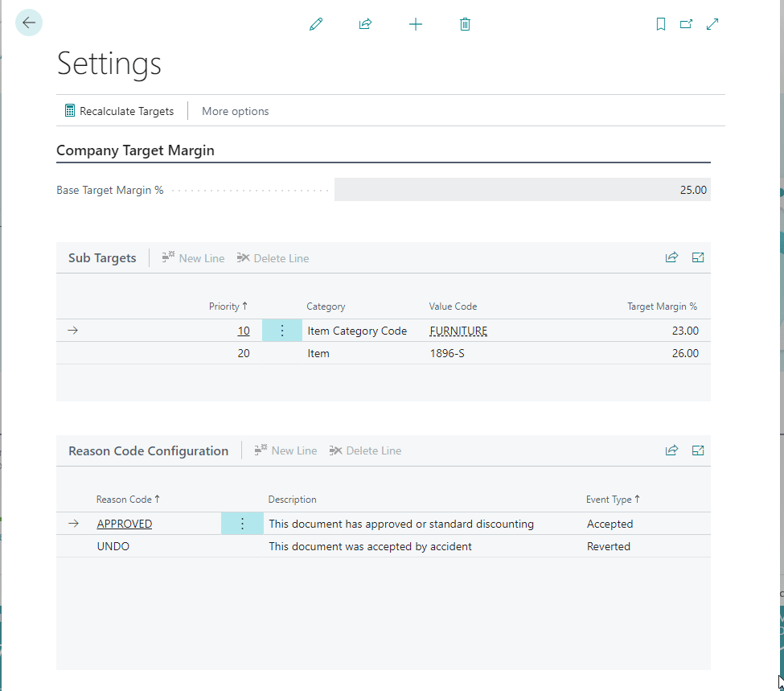Maximize the Reason Code Configuration section
The width and height of the screenshot is (784, 691).
coord(698,450)
